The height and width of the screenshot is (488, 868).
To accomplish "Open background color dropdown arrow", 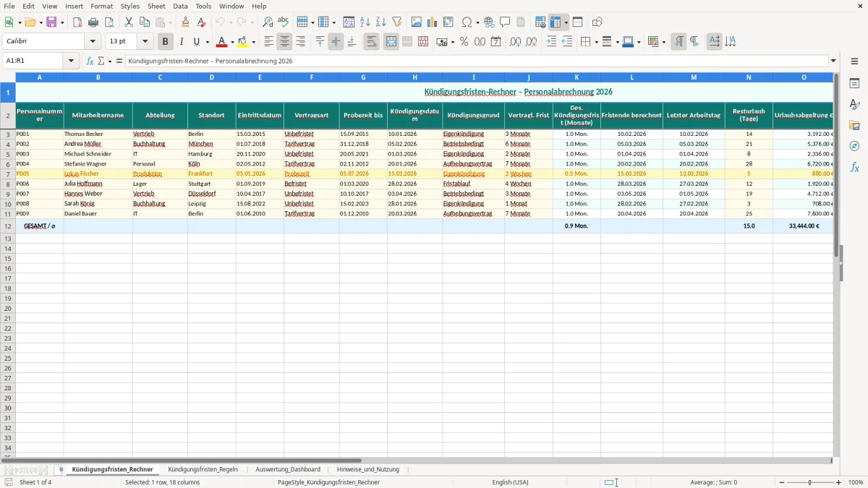I will (253, 43).
